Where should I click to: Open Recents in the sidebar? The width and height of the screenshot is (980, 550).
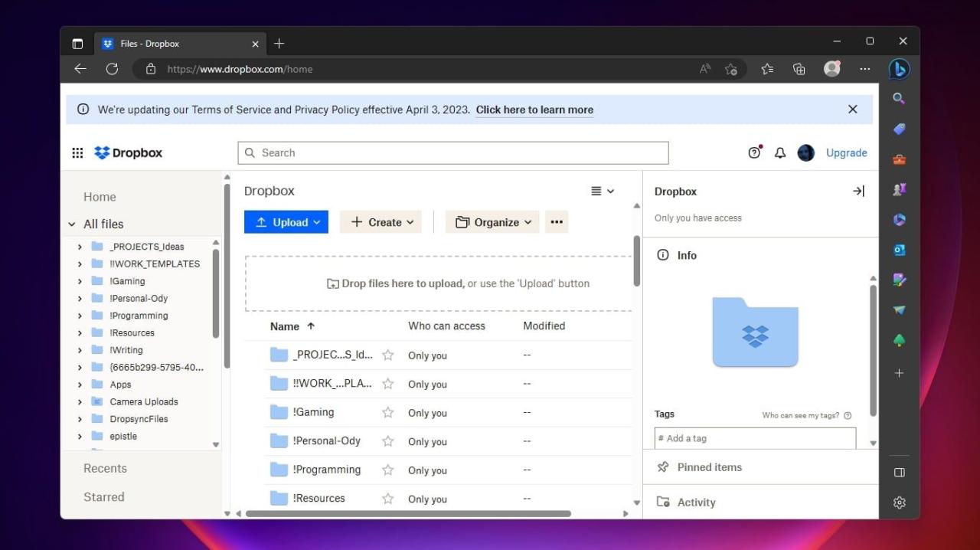click(x=105, y=468)
